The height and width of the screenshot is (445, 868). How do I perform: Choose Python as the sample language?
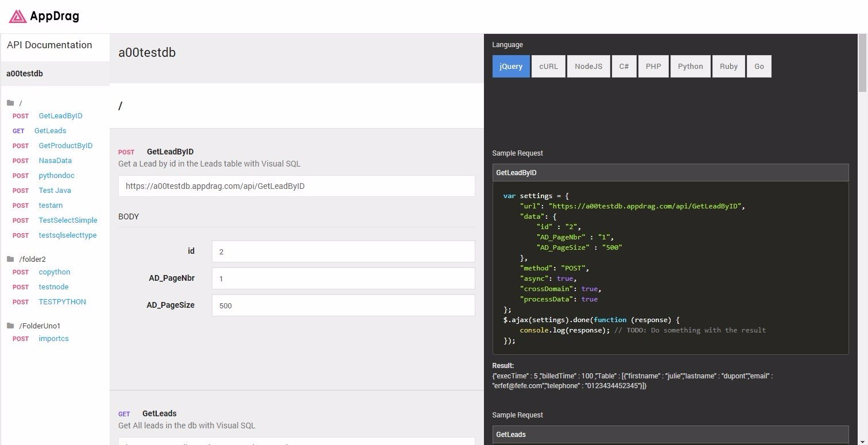point(690,67)
